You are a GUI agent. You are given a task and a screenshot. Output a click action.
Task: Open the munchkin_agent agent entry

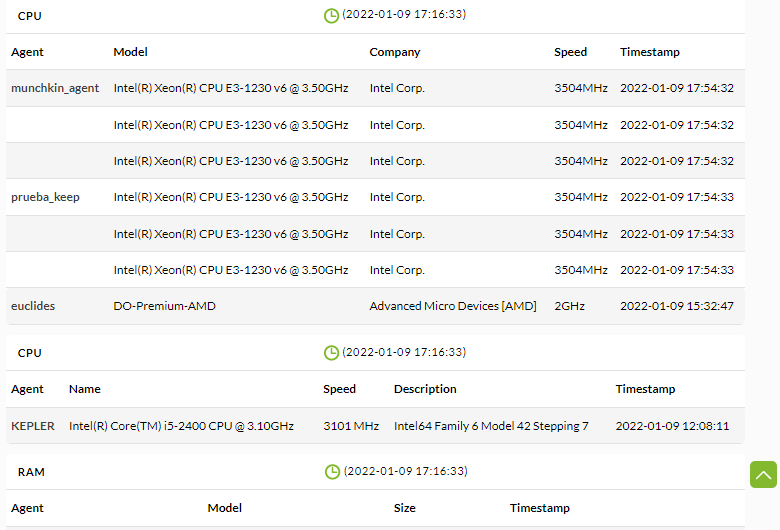pos(55,88)
